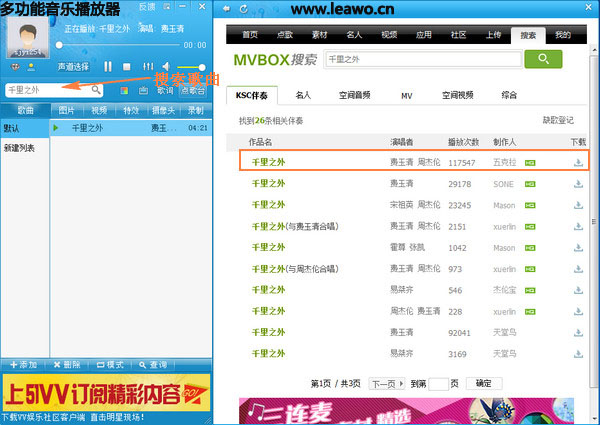Download 千里之外 by 杰伦宝

(578, 290)
